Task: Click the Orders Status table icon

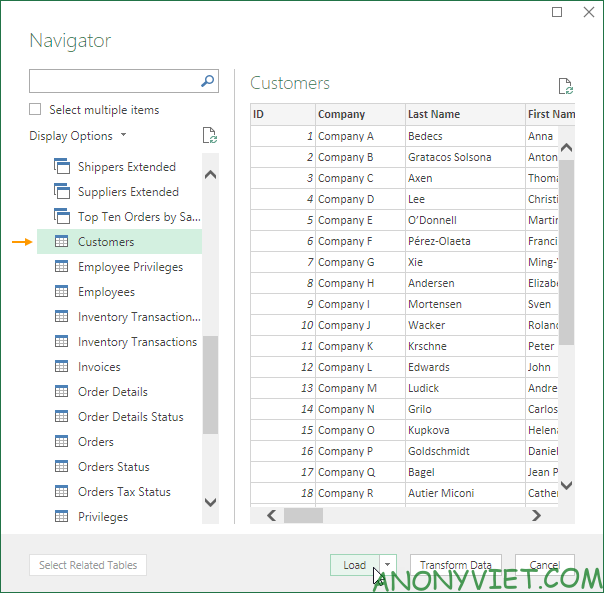Action: pyautogui.click(x=61, y=467)
